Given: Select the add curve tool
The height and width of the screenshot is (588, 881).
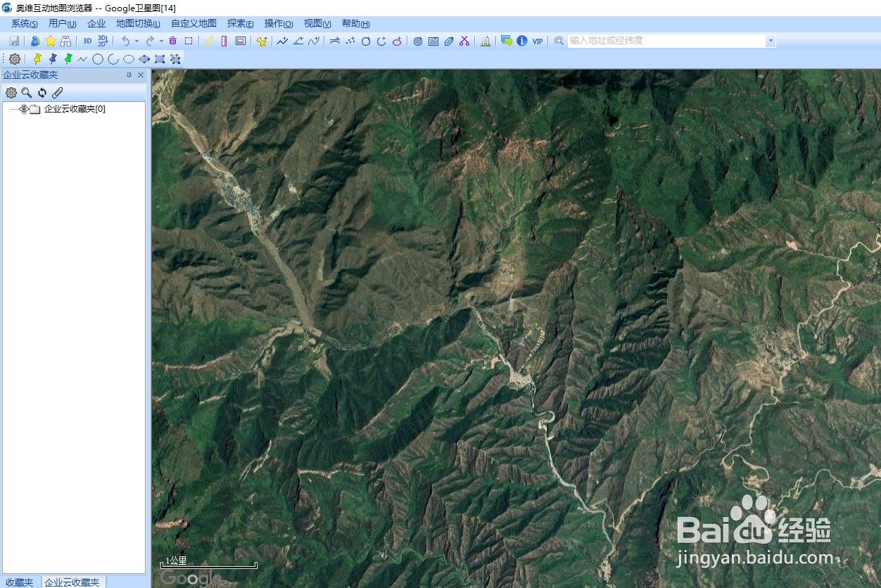Looking at the screenshot, I should point(314,41).
